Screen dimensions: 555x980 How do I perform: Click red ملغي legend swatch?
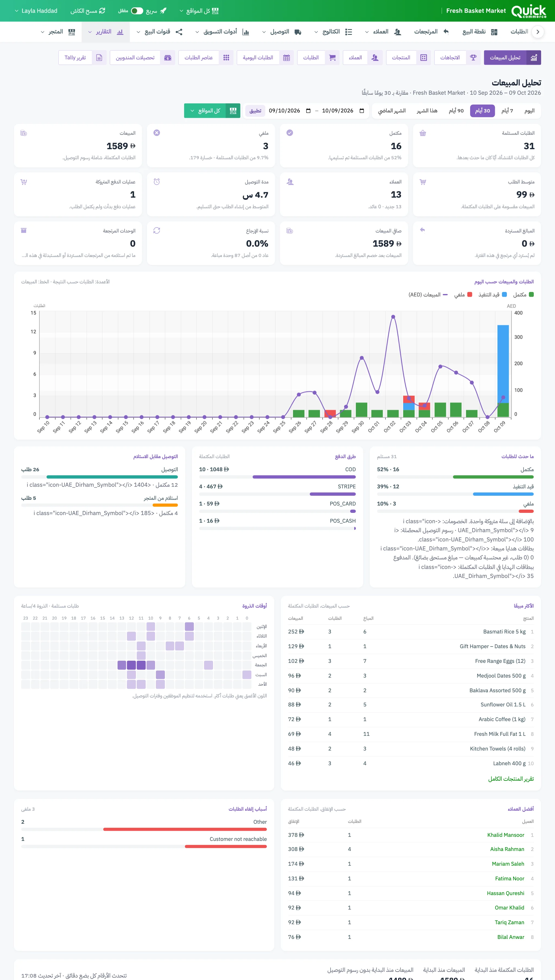[x=470, y=294]
